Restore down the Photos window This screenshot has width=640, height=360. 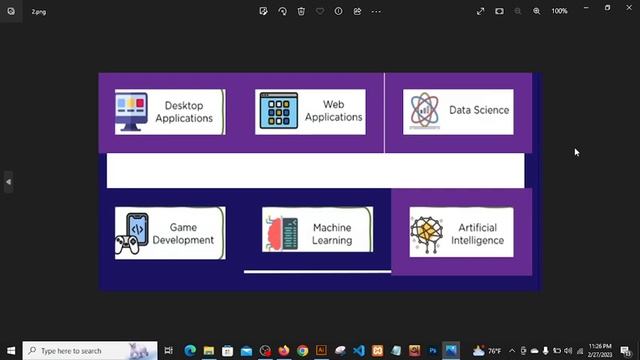coord(607,8)
